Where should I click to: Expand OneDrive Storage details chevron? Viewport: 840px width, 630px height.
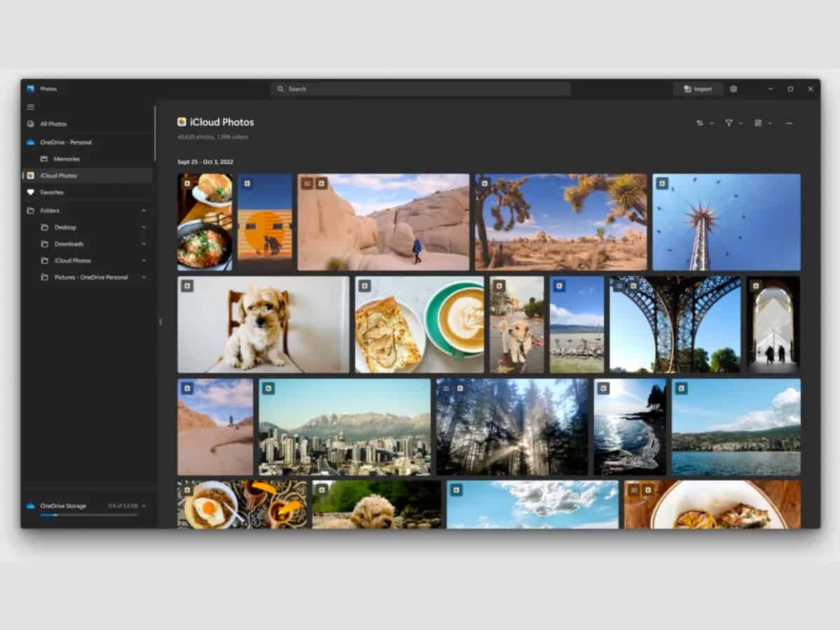[143, 505]
